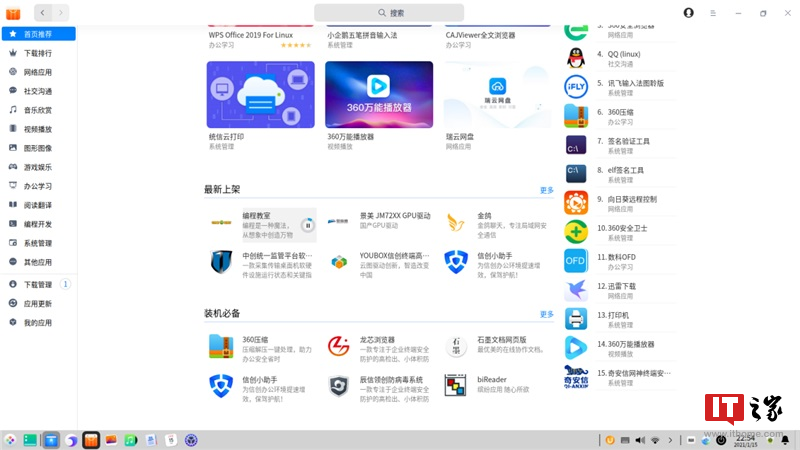Open the 音乐欣赏 category
The width and height of the screenshot is (800, 450).
tap(39, 110)
